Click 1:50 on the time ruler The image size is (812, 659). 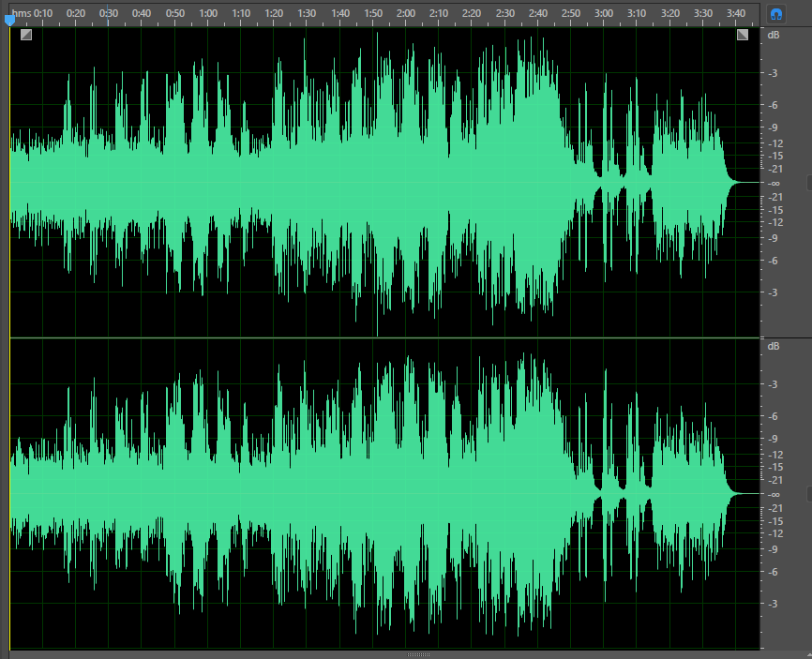tap(373, 13)
